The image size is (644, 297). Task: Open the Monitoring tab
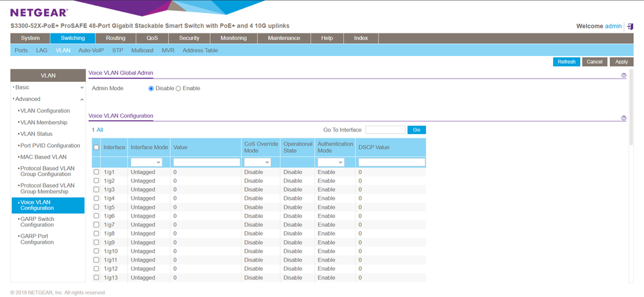tap(234, 38)
